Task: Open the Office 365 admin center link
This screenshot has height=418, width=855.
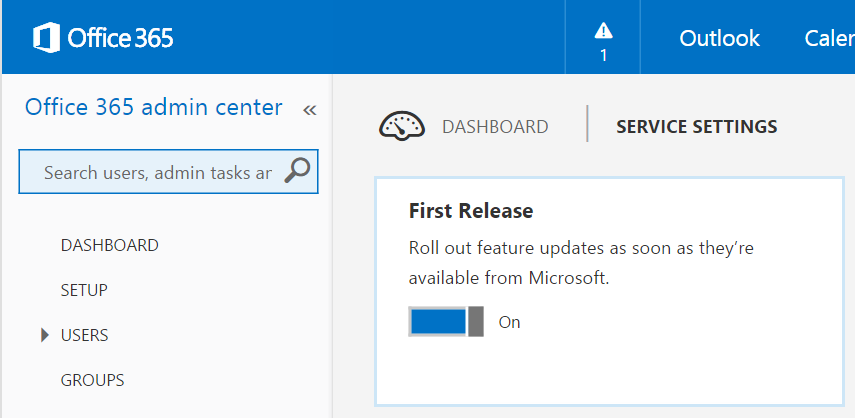Action: tap(154, 107)
